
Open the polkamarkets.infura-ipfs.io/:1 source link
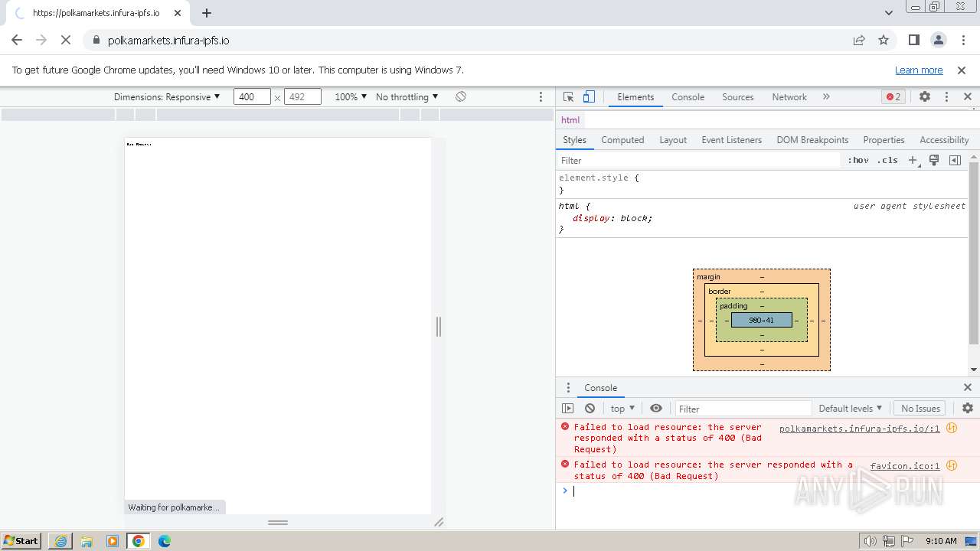coord(859,429)
